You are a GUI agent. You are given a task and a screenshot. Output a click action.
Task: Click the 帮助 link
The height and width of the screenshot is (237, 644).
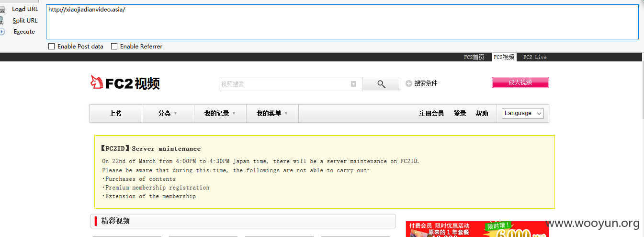pos(482,114)
